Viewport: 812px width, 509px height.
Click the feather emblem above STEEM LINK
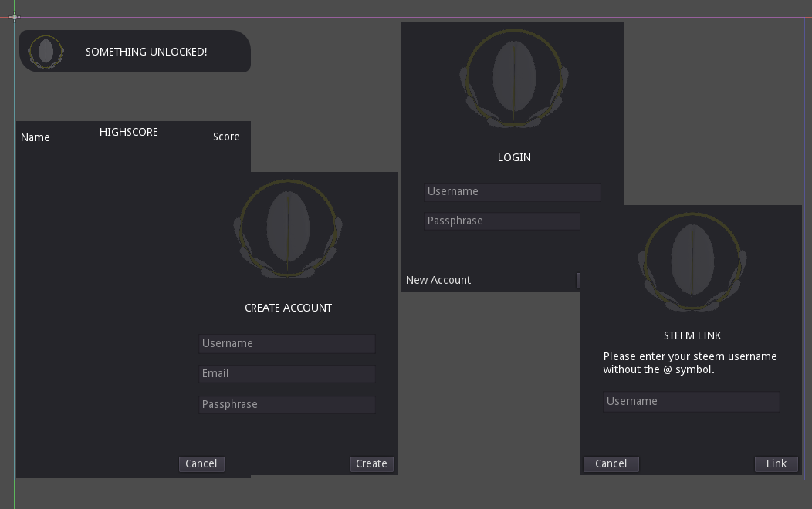click(692, 261)
